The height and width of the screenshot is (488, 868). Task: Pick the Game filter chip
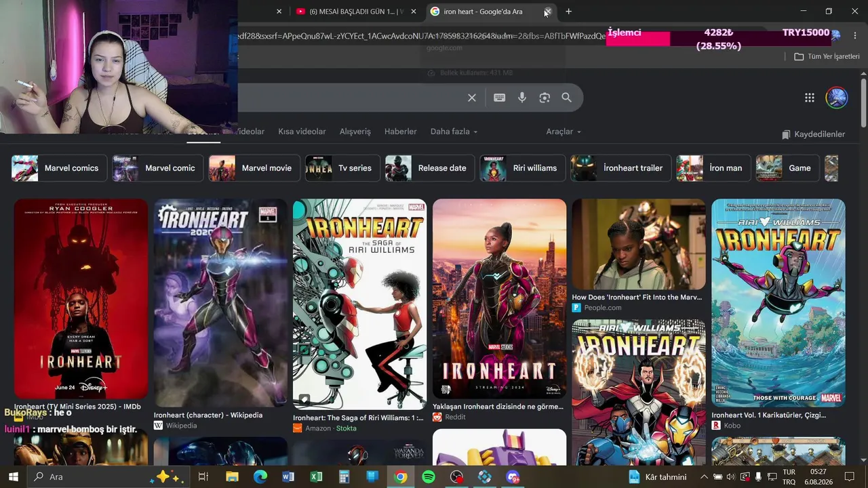[x=788, y=168]
